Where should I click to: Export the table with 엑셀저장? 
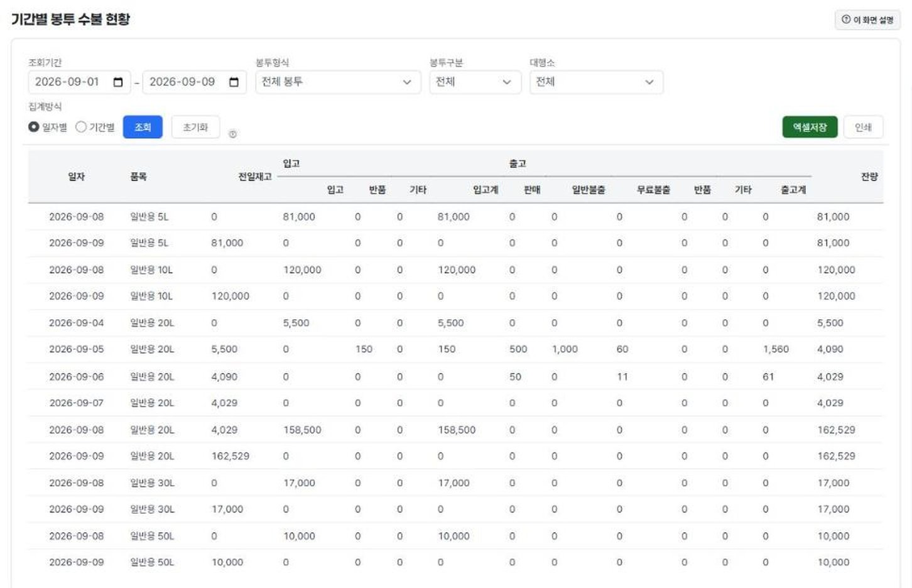pos(810,127)
